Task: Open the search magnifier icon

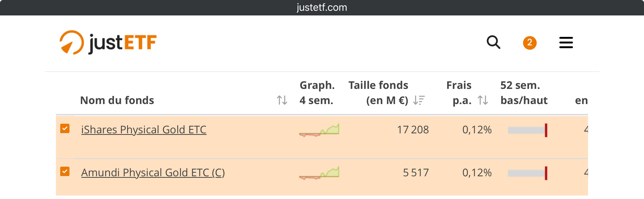Action: pyautogui.click(x=493, y=42)
